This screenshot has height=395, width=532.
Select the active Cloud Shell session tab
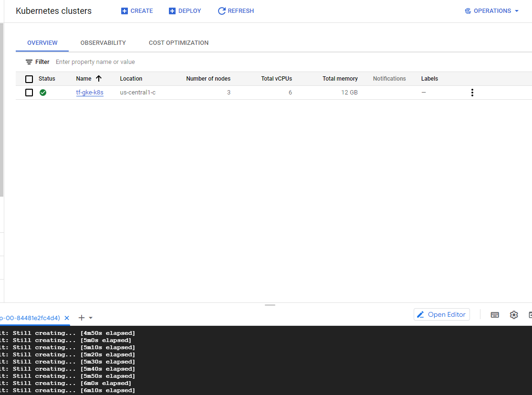click(x=30, y=318)
